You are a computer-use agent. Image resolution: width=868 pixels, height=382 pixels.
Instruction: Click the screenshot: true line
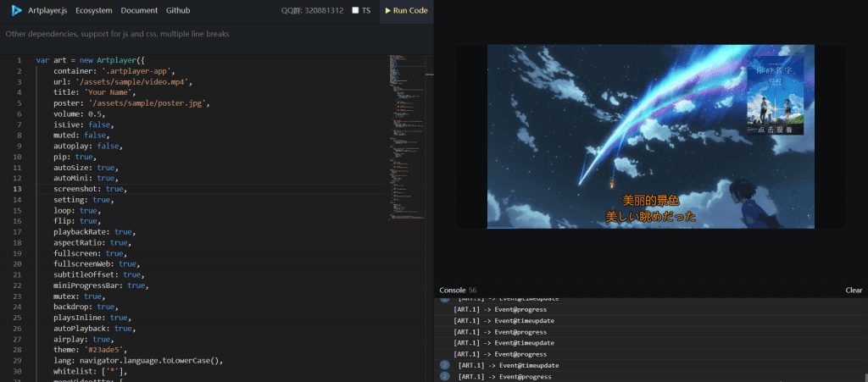pos(90,189)
